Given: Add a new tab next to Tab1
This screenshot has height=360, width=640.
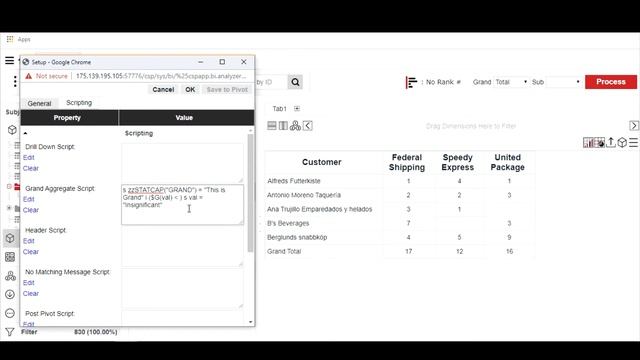Looking at the screenshot, I should 297,109.
